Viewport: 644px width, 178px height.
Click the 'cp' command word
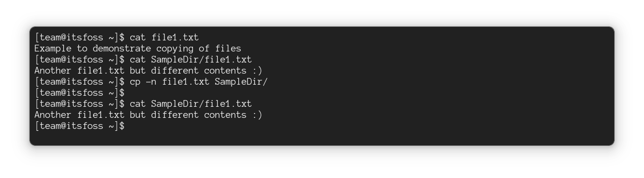[x=135, y=82]
